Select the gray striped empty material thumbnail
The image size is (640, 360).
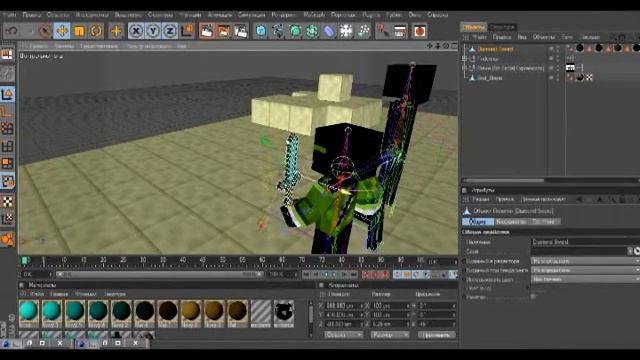coord(260,313)
